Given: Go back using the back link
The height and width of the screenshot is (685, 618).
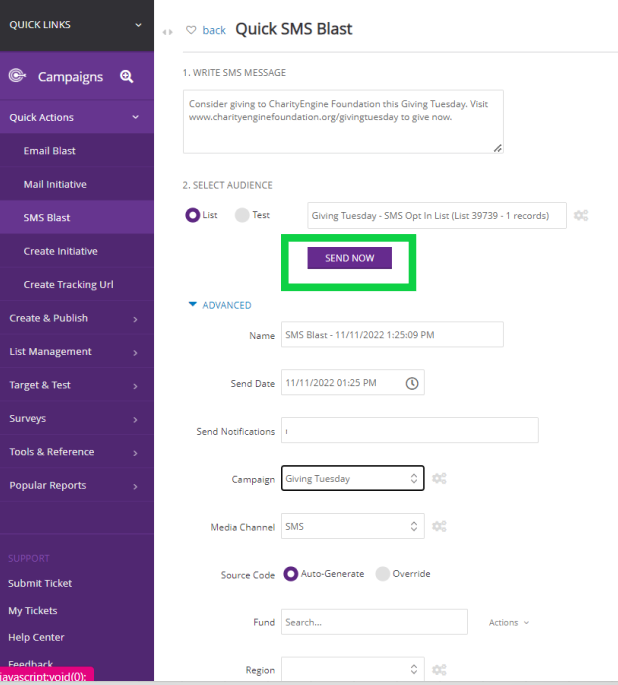Looking at the screenshot, I should 214,30.
